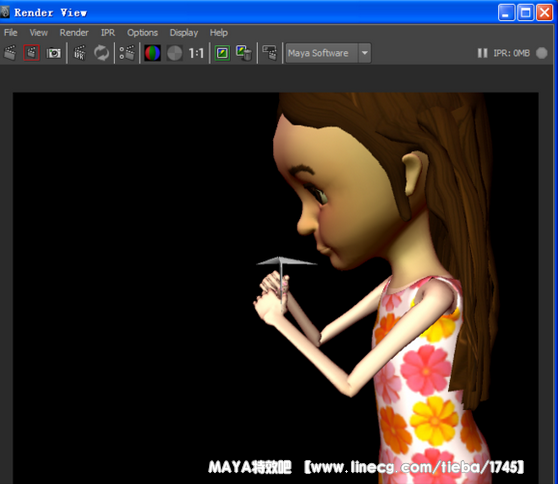The width and height of the screenshot is (558, 484).
Task: Open the IPR menu
Action: pos(108,33)
